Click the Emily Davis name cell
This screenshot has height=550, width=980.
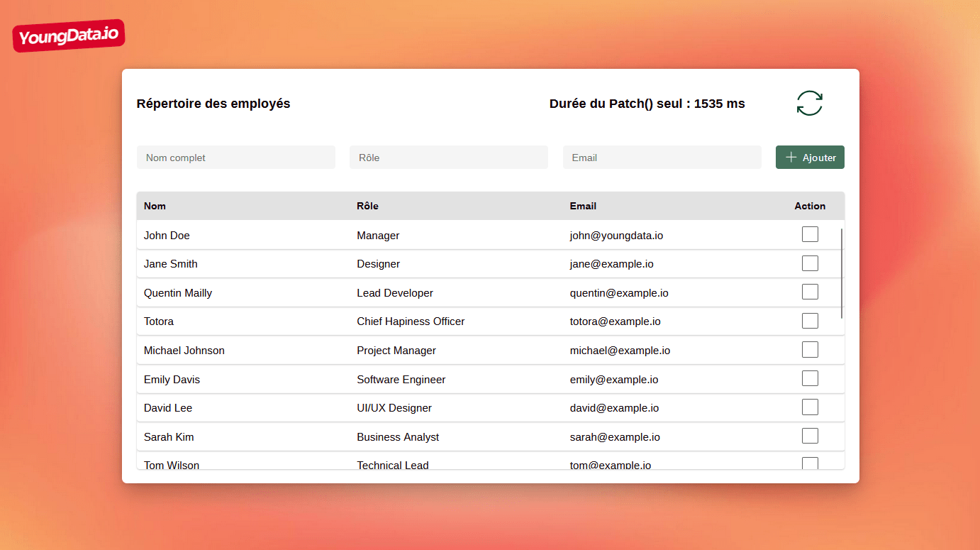point(172,380)
